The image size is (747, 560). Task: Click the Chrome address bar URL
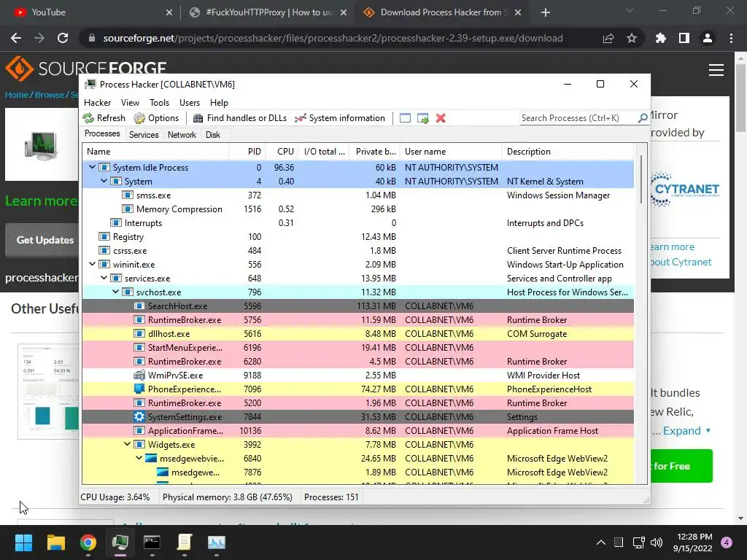click(333, 38)
